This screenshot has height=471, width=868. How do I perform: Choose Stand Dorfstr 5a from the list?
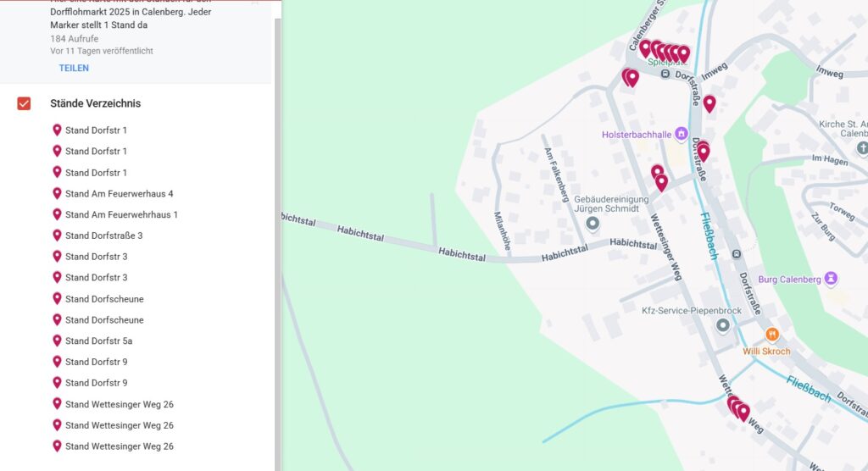[98, 341]
